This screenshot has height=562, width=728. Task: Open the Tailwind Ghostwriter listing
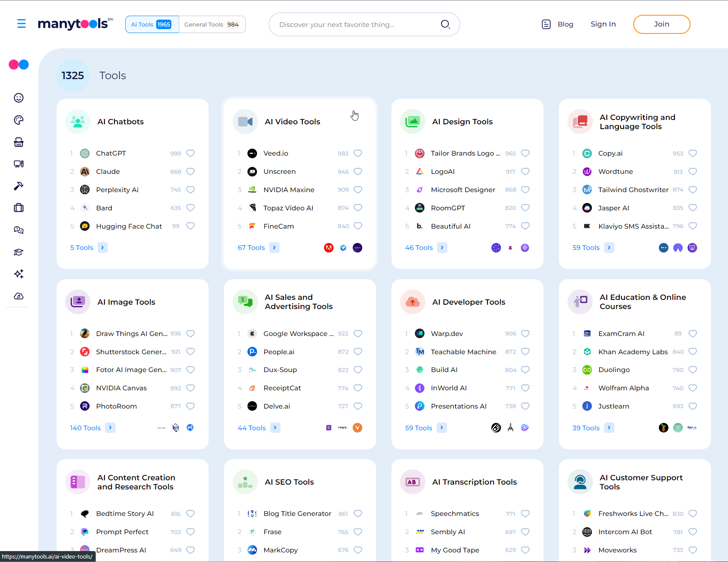click(634, 190)
